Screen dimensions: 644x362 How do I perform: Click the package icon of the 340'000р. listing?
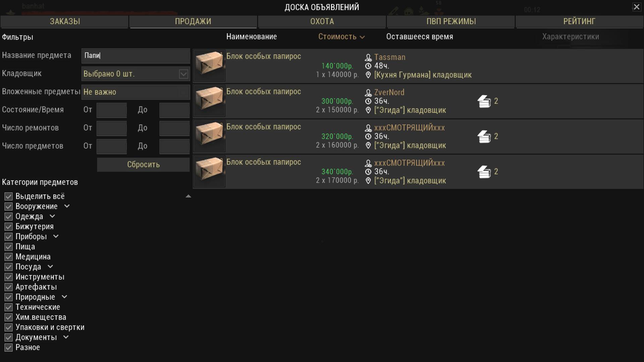209,171
